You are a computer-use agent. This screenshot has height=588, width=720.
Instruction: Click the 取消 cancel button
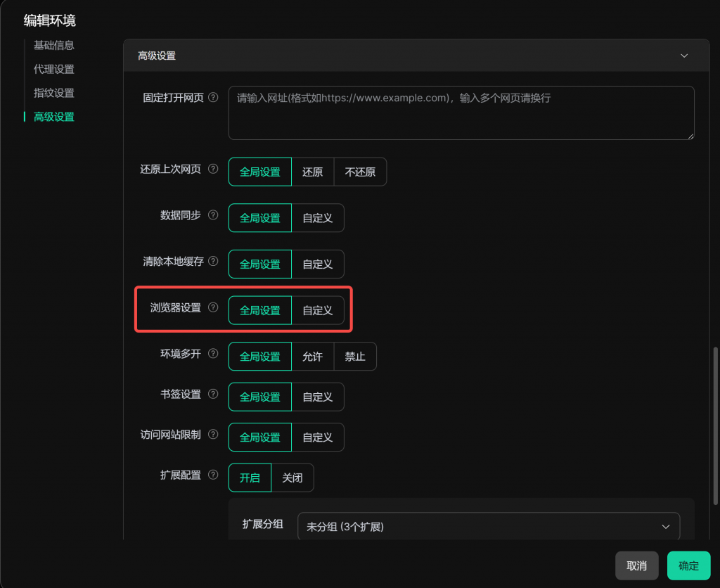pyautogui.click(x=636, y=565)
